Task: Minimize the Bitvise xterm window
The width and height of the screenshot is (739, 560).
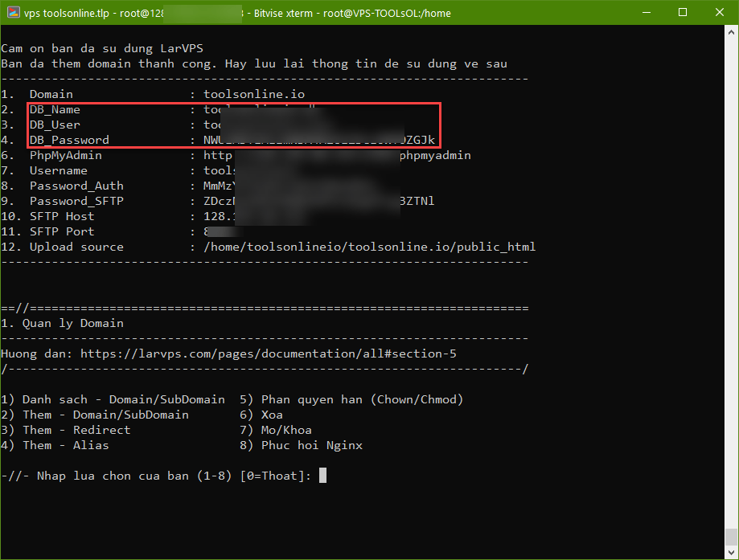Action: click(647, 13)
